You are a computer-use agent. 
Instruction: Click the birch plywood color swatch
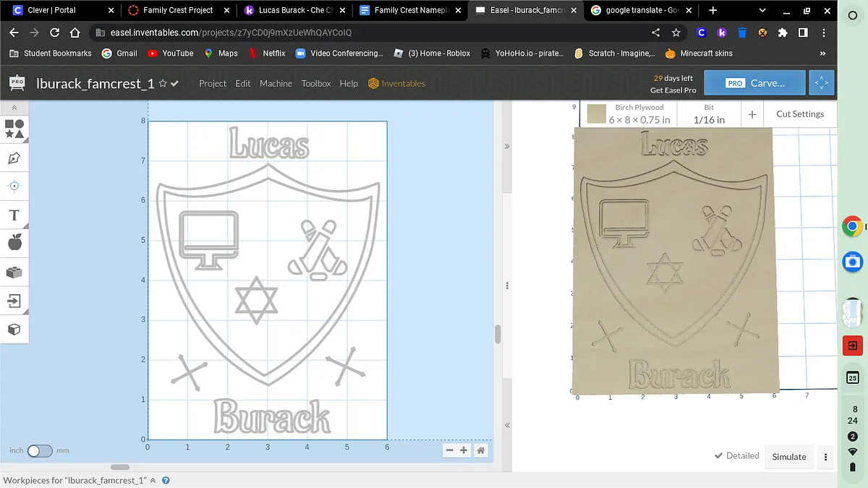pos(596,114)
